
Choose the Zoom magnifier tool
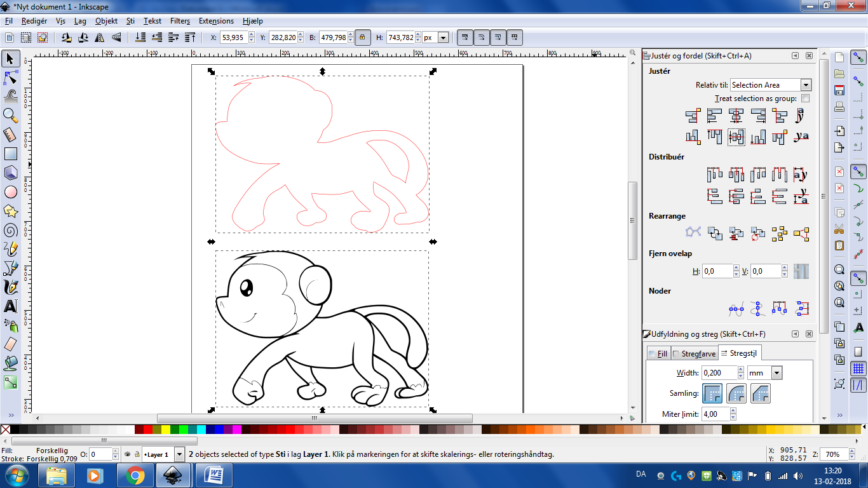click(11, 115)
